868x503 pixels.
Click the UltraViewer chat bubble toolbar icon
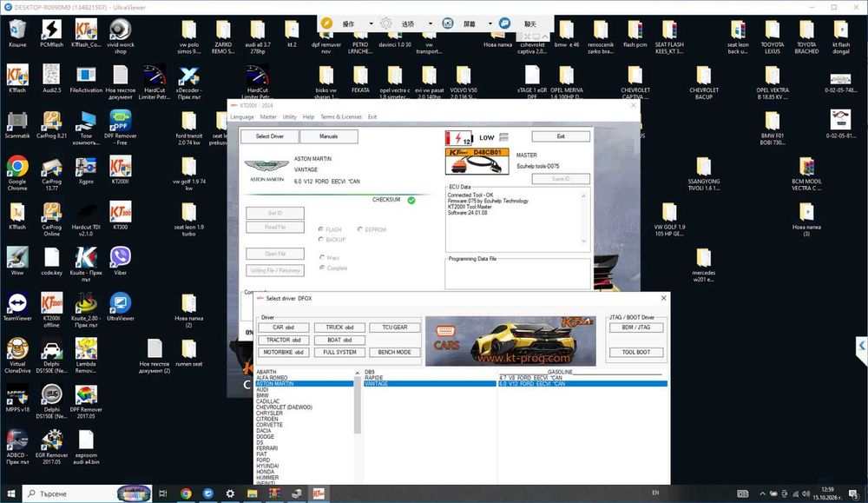pyautogui.click(x=504, y=23)
